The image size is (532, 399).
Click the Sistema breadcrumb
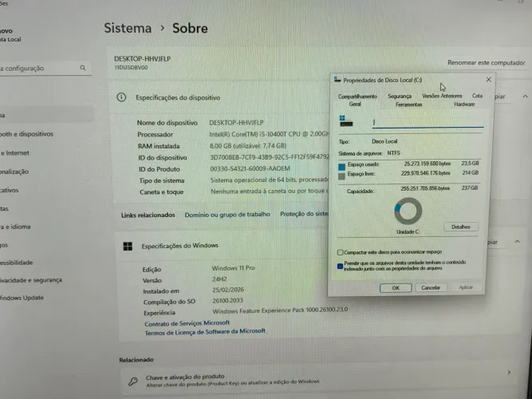(x=128, y=28)
